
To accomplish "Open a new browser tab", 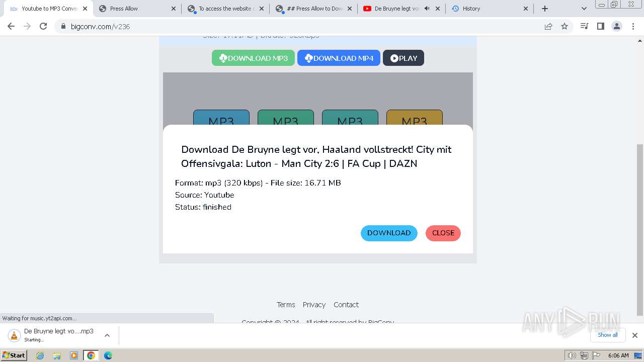I will [x=545, y=9].
